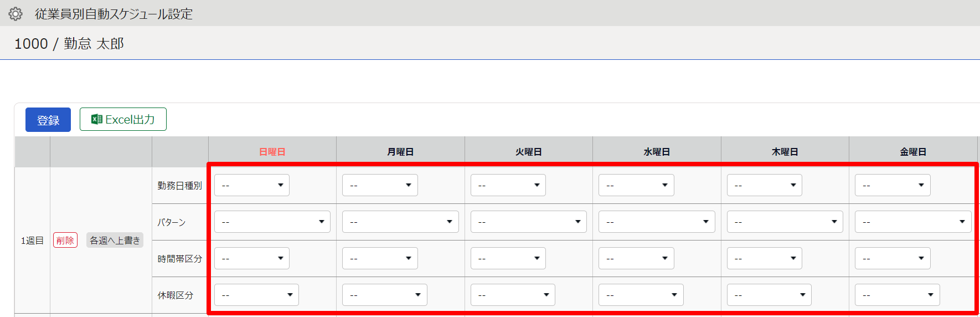Open パターン dropdown for 金曜日
This screenshot has width=980, height=317.
[913, 222]
